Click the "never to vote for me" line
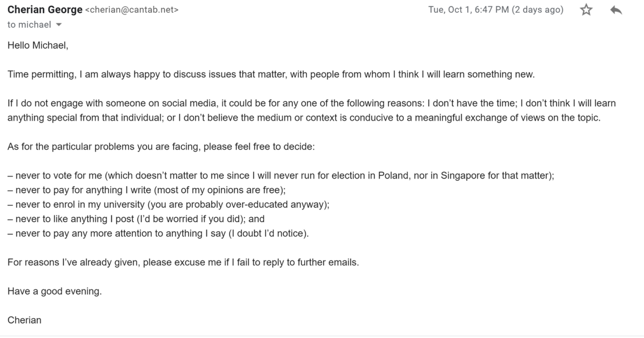Image resolution: width=644 pixels, height=338 pixels. tap(281, 175)
